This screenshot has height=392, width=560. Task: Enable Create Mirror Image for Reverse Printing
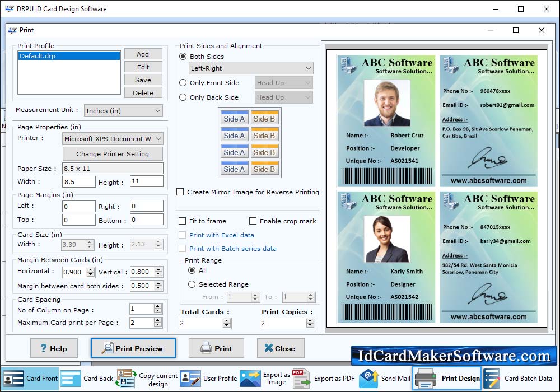coord(181,192)
